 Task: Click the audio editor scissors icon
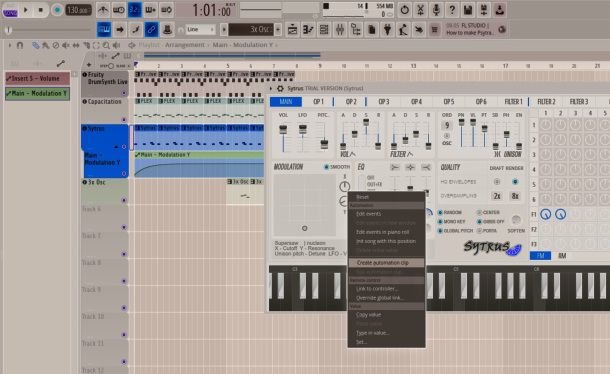pyautogui.click(x=421, y=10)
